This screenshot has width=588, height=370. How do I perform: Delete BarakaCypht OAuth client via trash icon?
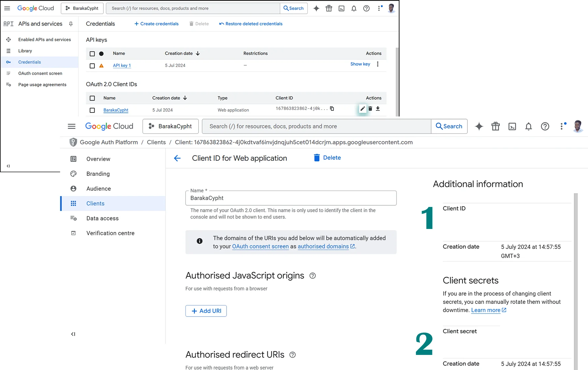click(370, 109)
